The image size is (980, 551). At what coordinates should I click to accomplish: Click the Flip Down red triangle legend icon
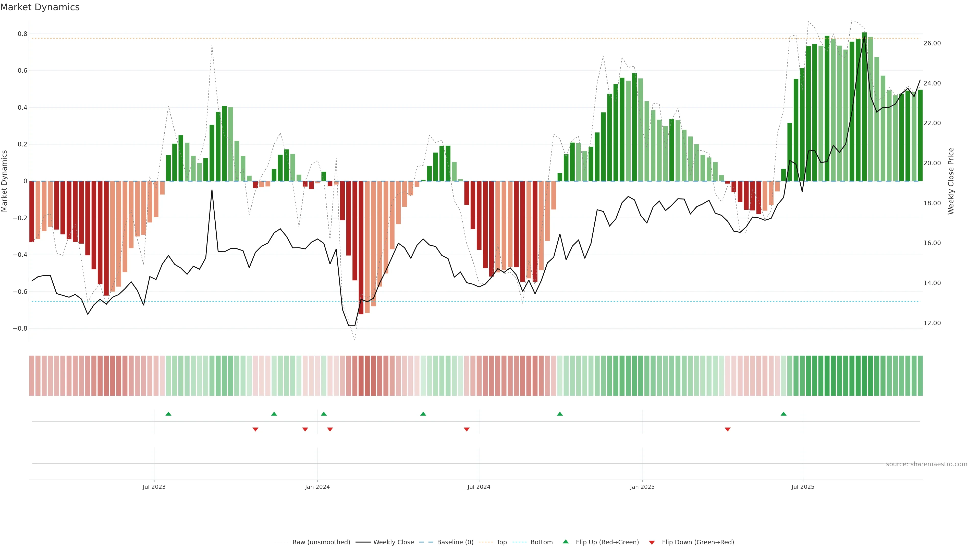point(652,542)
